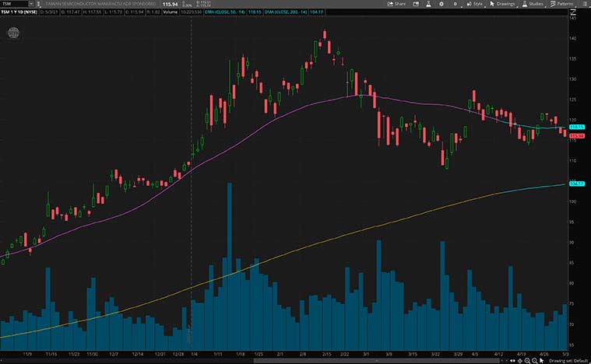The width and height of the screenshot is (591, 364).
Task: Click the hamburger menu icon at top right
Action: tap(585, 4)
